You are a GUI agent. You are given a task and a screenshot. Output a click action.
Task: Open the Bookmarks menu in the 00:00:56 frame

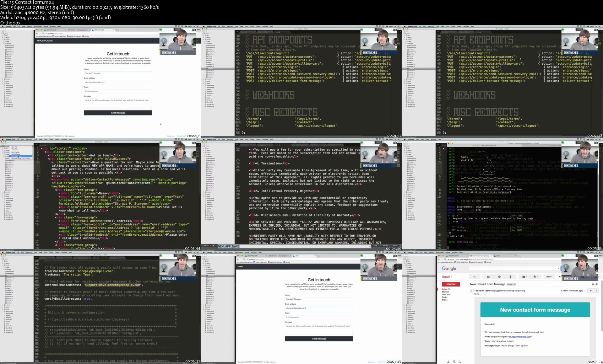[x=38, y=26]
